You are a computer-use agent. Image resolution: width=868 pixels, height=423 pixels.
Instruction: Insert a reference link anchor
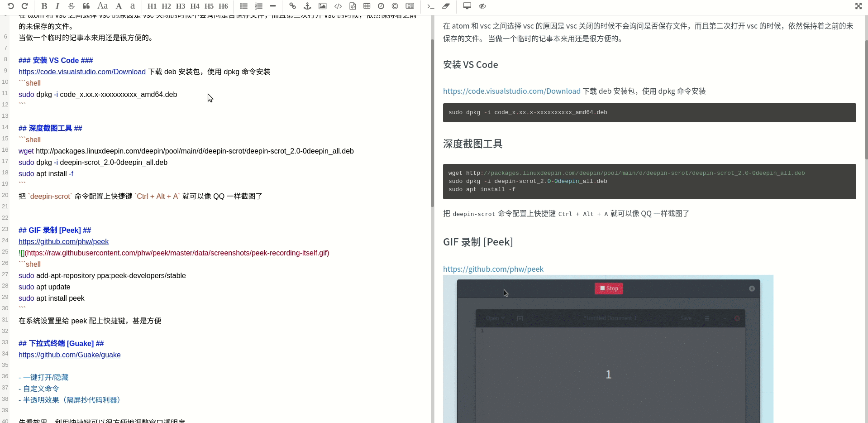pyautogui.click(x=307, y=6)
